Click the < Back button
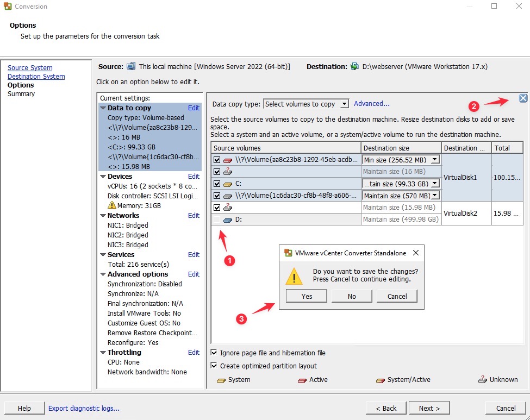Screen dimensions: 530x420 [386, 408]
